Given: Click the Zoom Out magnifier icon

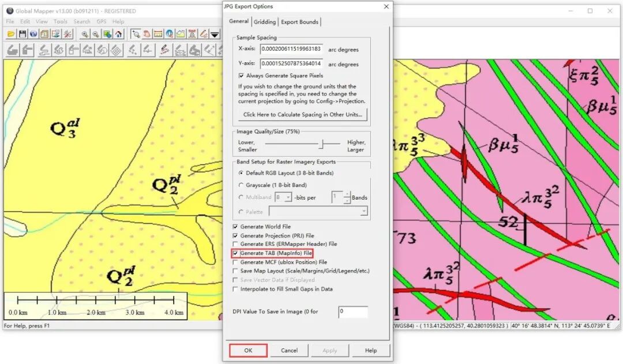Looking at the screenshot, I should pos(96,34).
